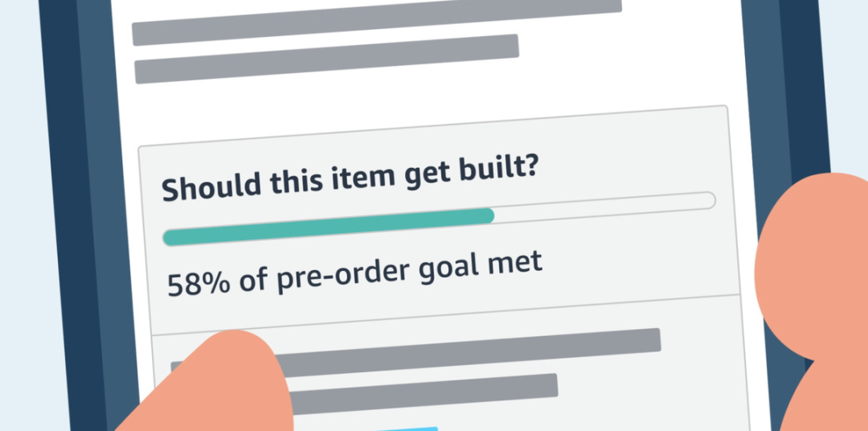Click the shorter gray placeholder bar at top
868x431 pixels.
326,59
